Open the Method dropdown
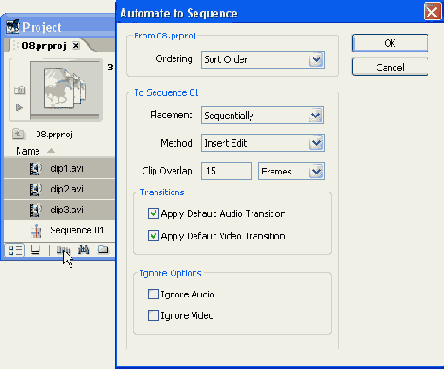Viewport: 444px width, 369px height. [x=263, y=143]
